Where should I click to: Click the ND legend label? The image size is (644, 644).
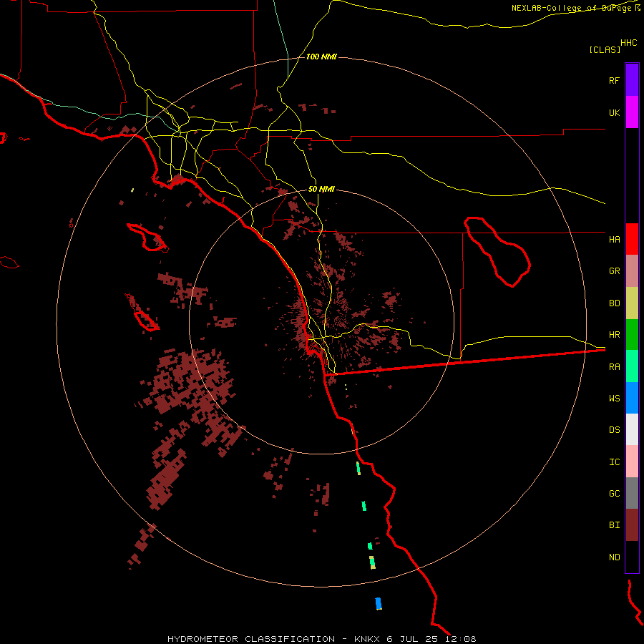(x=614, y=557)
